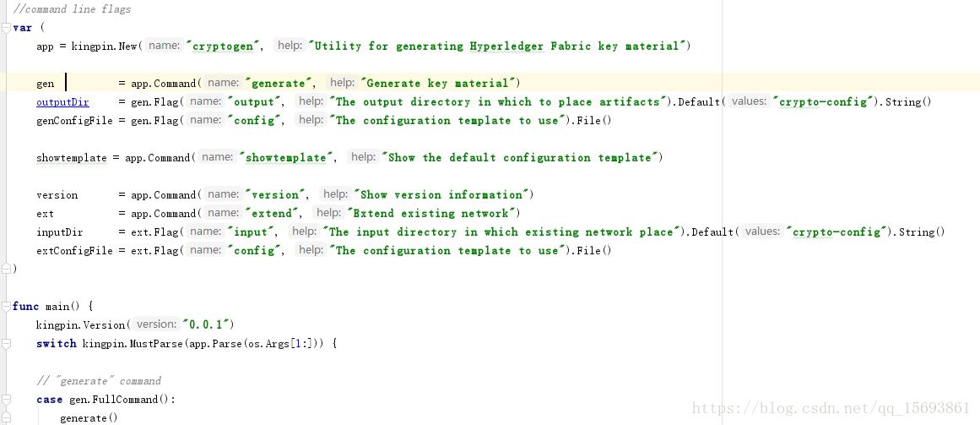
Task: Collapse func main fold marker in gutter
Action: point(6,306)
